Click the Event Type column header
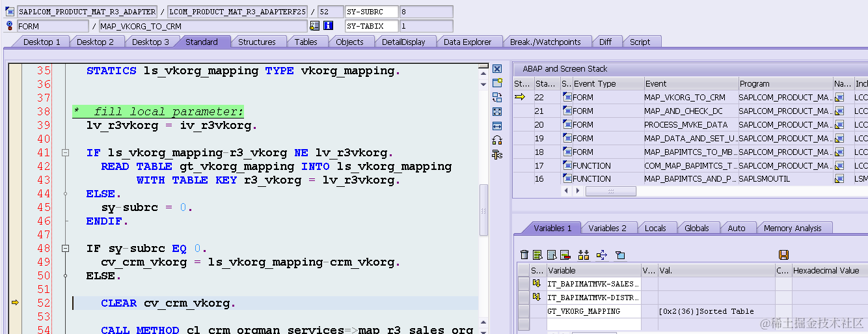 point(607,83)
